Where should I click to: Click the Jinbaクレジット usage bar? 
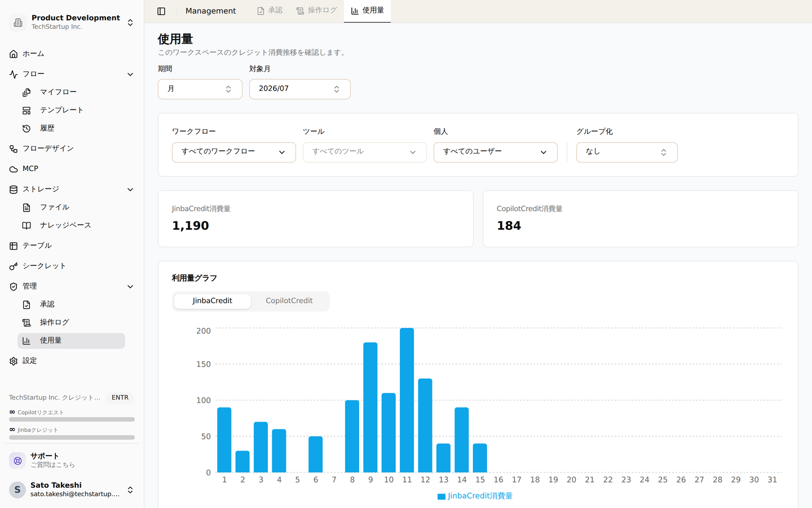tap(72, 437)
